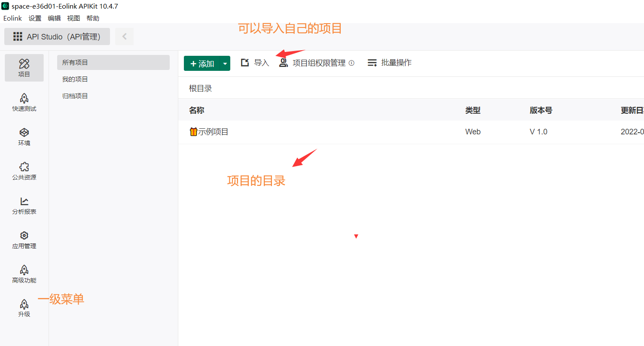Click the list icon for 批量操作
The image size is (644, 346).
pos(372,63)
